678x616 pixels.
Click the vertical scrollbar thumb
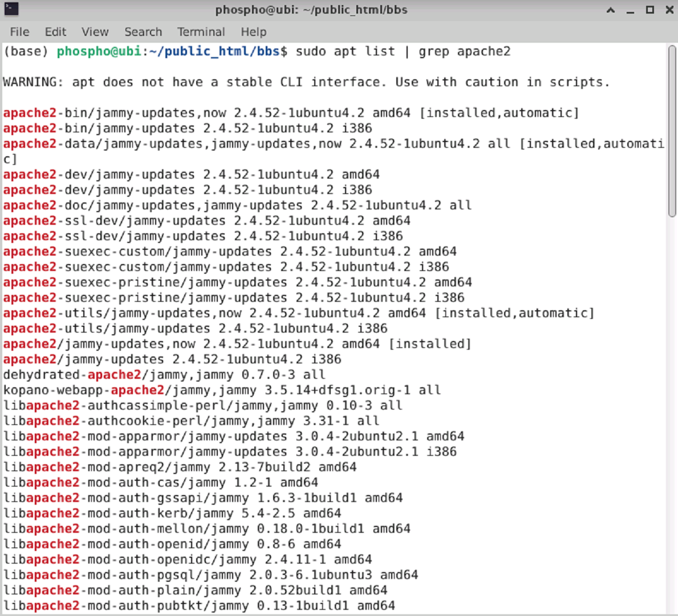(672, 131)
